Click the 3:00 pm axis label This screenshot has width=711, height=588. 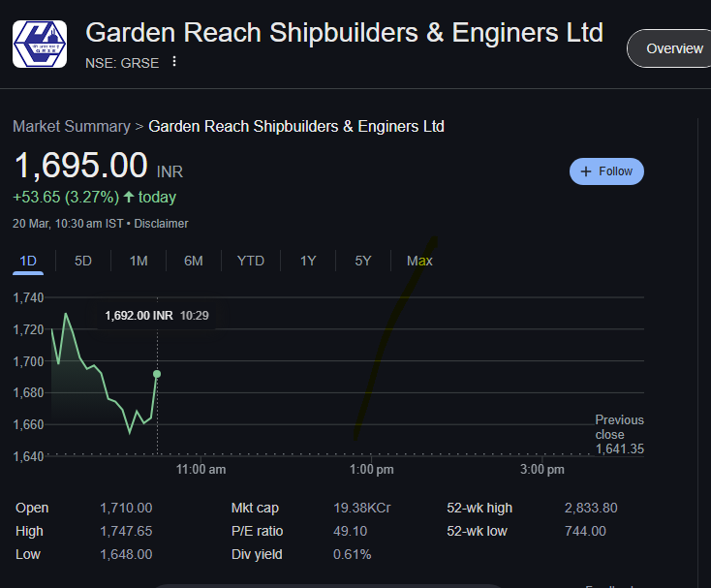point(542,469)
